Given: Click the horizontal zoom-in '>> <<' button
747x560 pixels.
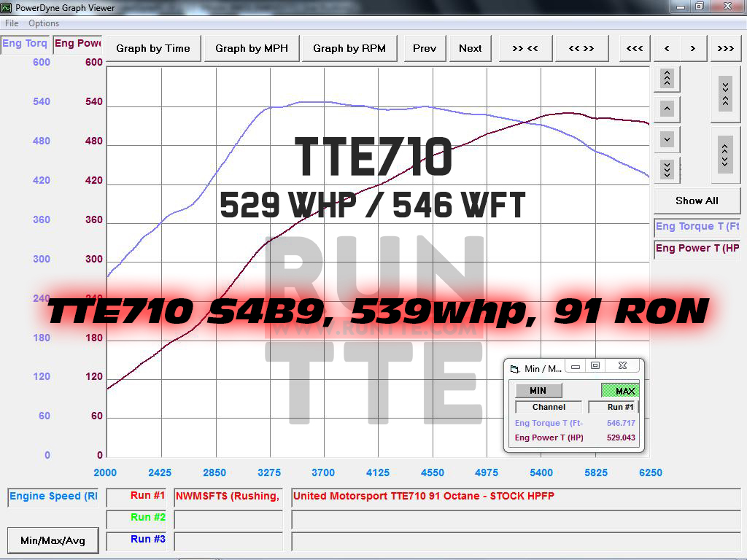Looking at the screenshot, I should 525,49.
